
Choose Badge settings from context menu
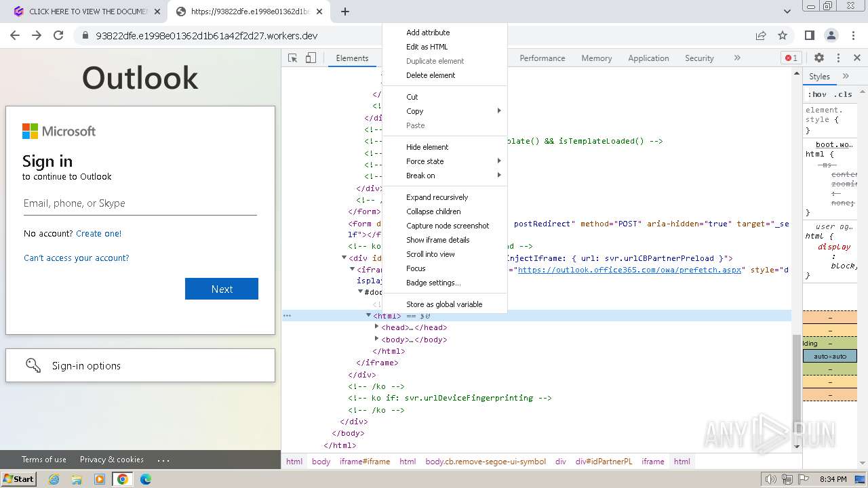(445, 283)
